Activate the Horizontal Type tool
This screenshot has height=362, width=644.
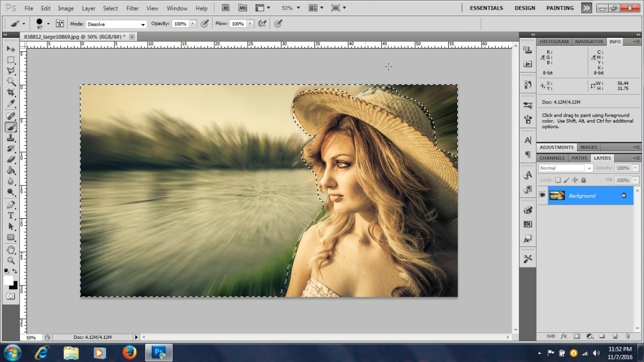click(11, 215)
